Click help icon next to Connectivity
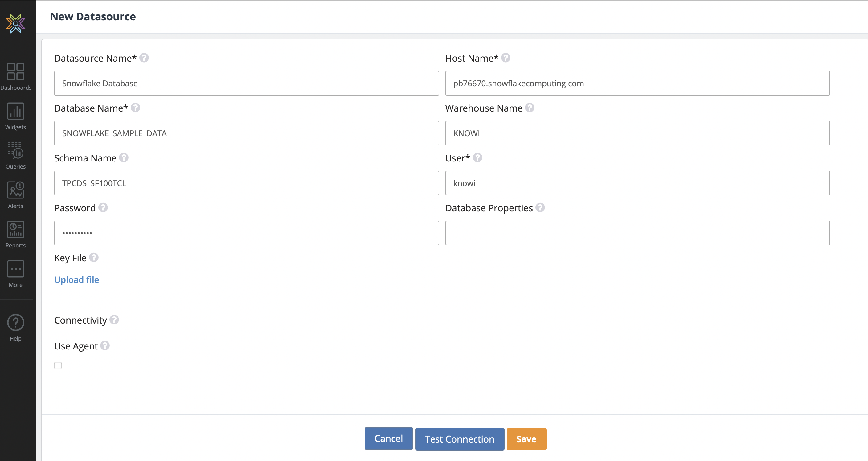This screenshot has width=868, height=461. [x=114, y=320]
